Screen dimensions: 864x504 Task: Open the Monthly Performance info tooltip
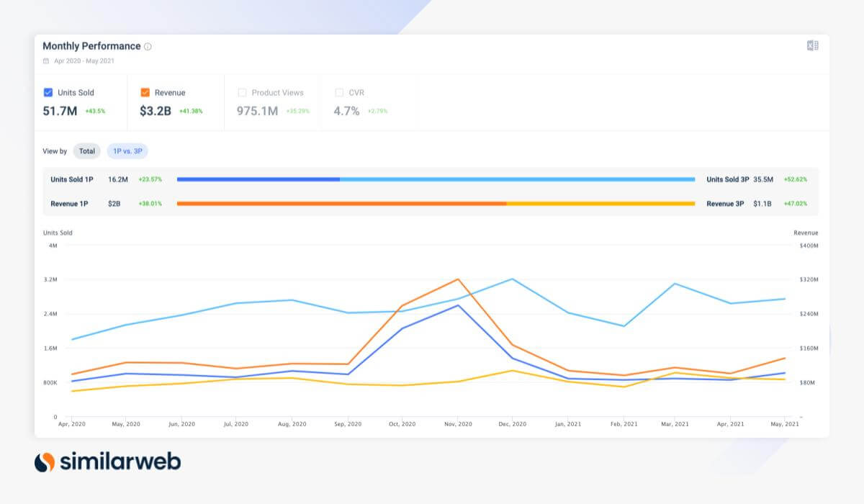149,46
